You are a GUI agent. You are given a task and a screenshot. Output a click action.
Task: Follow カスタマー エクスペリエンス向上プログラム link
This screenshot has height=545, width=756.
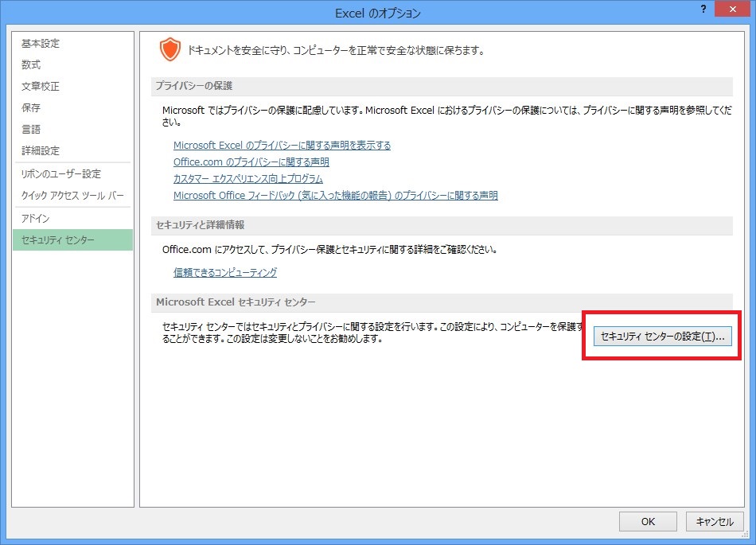click(247, 179)
